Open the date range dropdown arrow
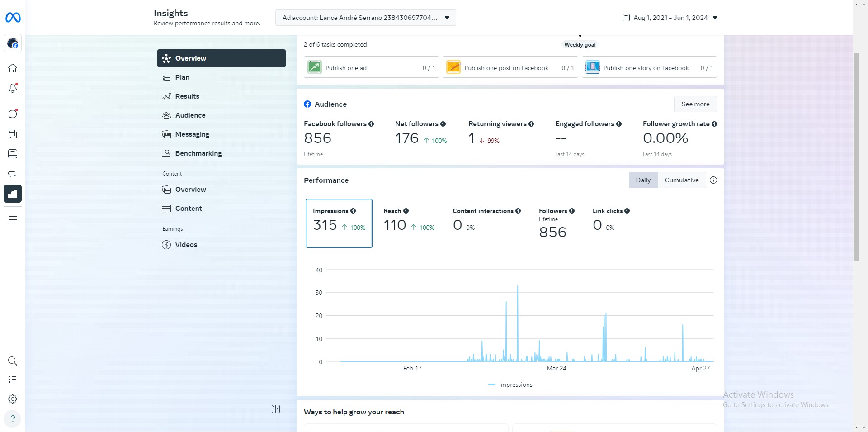This screenshot has height=432, width=868. [x=715, y=18]
